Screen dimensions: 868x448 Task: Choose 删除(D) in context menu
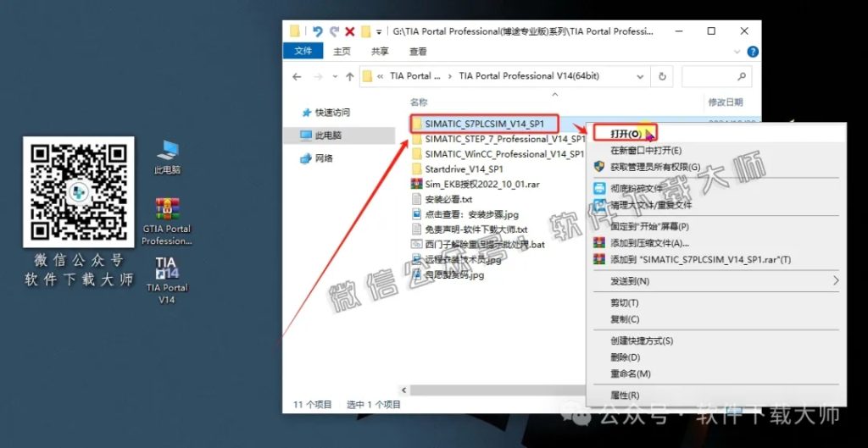(x=625, y=357)
